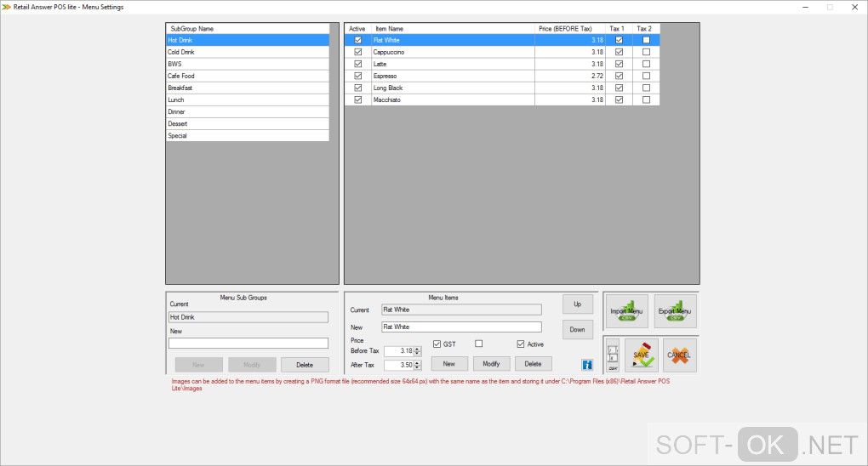Toggle the Active checkbox in Menu Items panel
868x466 pixels.
pyautogui.click(x=520, y=344)
